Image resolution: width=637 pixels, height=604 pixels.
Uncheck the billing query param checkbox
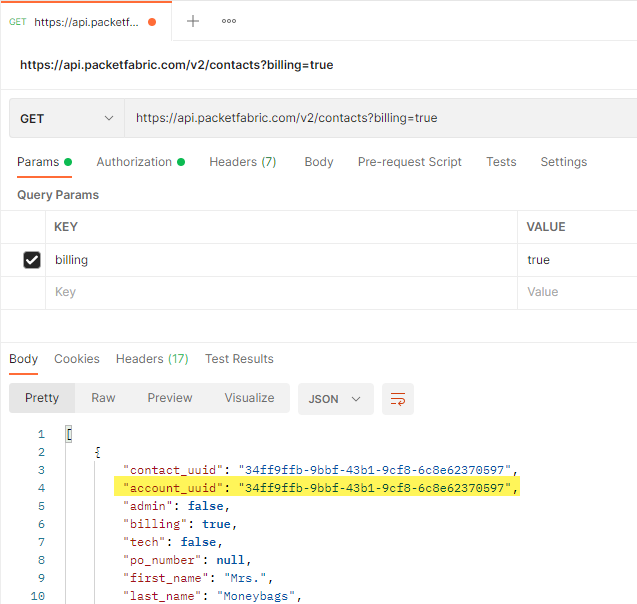(32, 260)
